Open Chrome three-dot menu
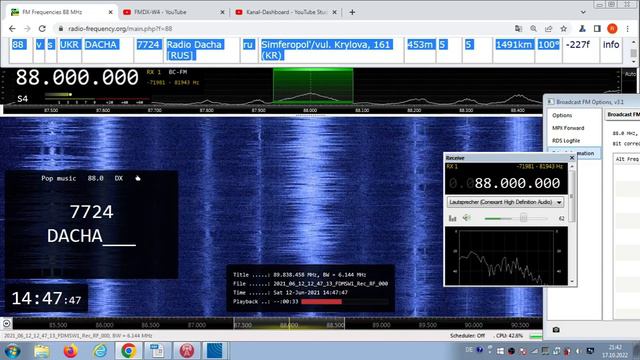This screenshot has width=640, height=360. click(627, 29)
